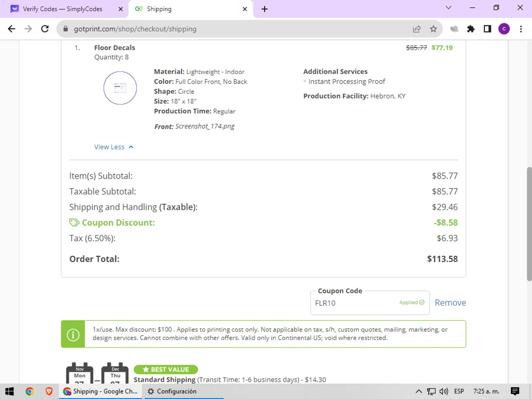
Task: Click Production Facility Hebron, KY text
Action: tap(354, 96)
